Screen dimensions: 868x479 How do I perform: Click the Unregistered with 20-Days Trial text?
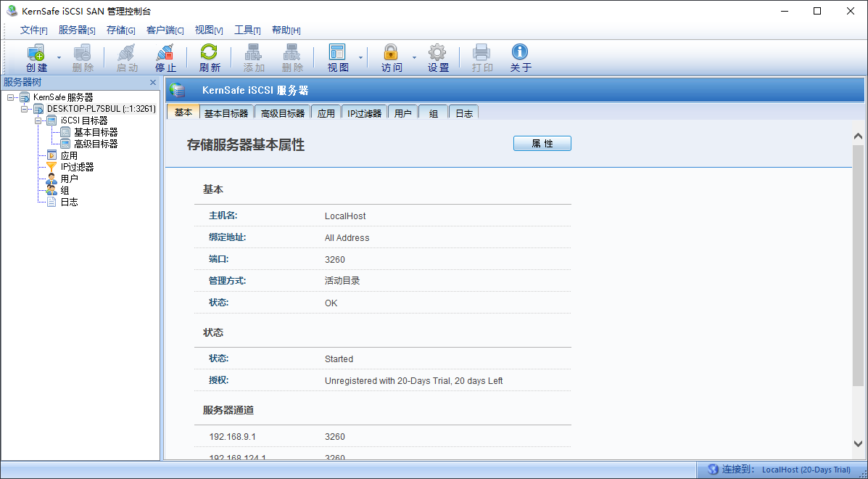coord(413,381)
